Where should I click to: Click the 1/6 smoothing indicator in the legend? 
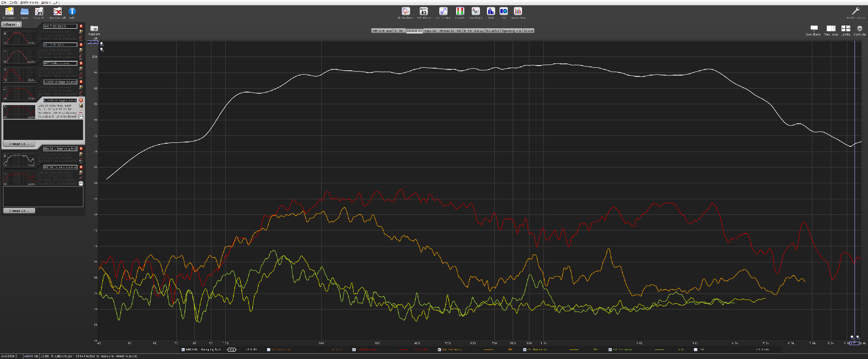pyautogui.click(x=231, y=349)
